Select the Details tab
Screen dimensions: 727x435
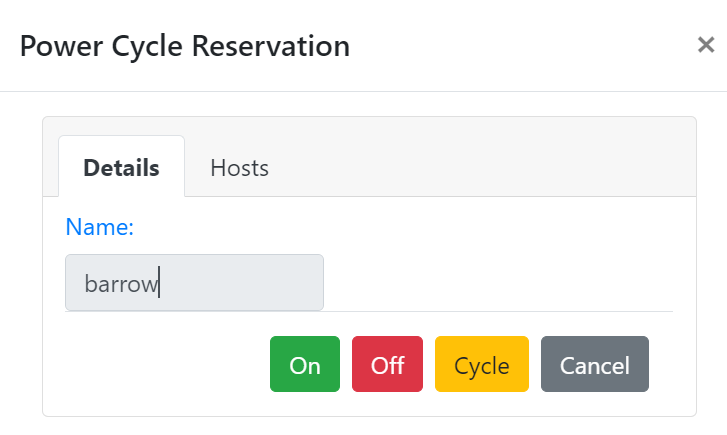tap(121, 166)
